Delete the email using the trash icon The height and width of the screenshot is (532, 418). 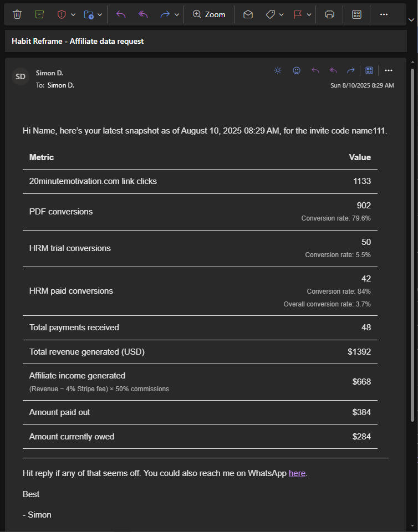pyautogui.click(x=17, y=14)
